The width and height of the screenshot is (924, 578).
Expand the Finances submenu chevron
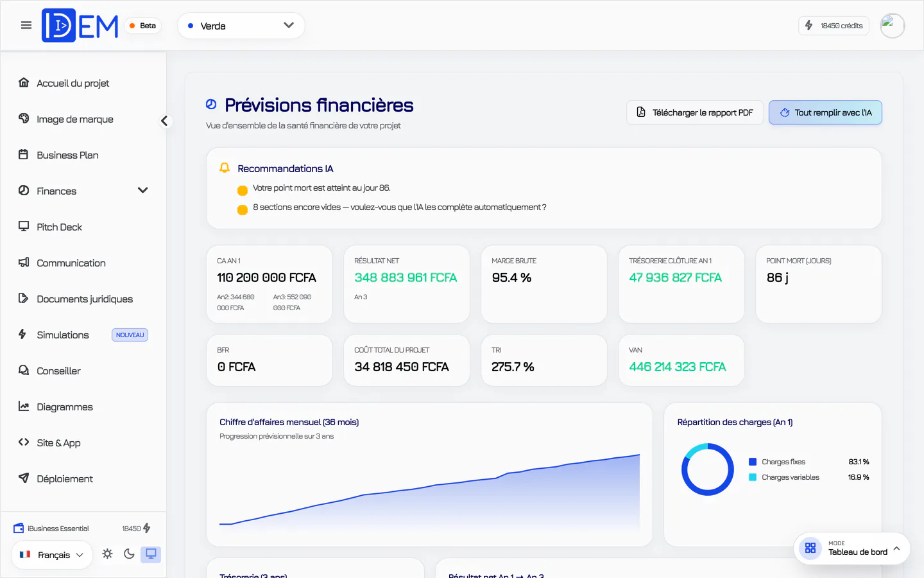[142, 191]
